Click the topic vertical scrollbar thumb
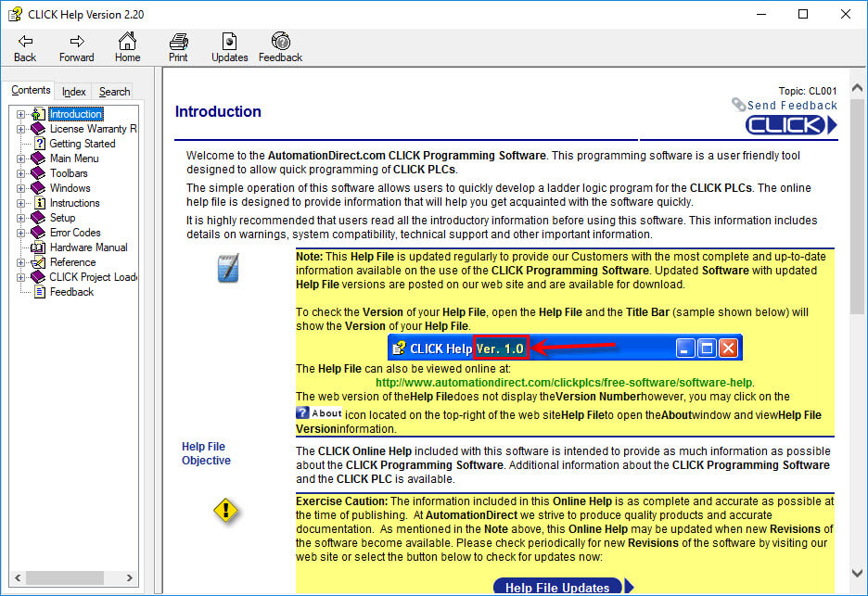The image size is (868, 596). click(x=857, y=207)
